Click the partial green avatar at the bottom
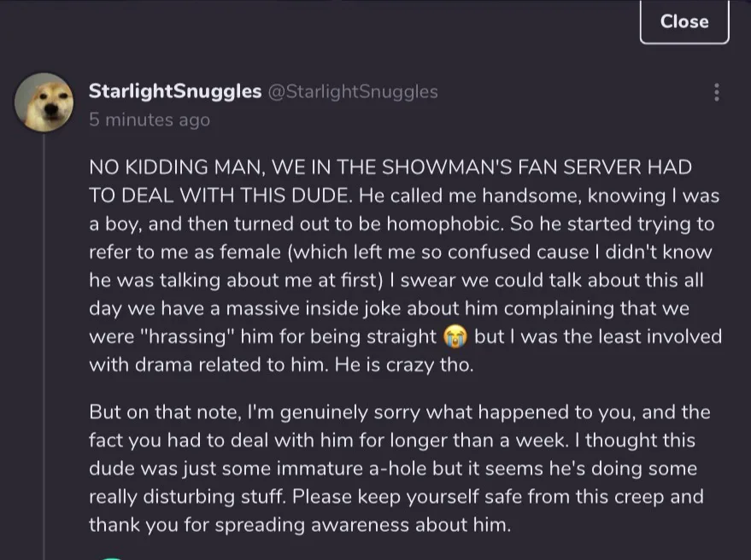This screenshot has width=751, height=560. pyautogui.click(x=112, y=557)
